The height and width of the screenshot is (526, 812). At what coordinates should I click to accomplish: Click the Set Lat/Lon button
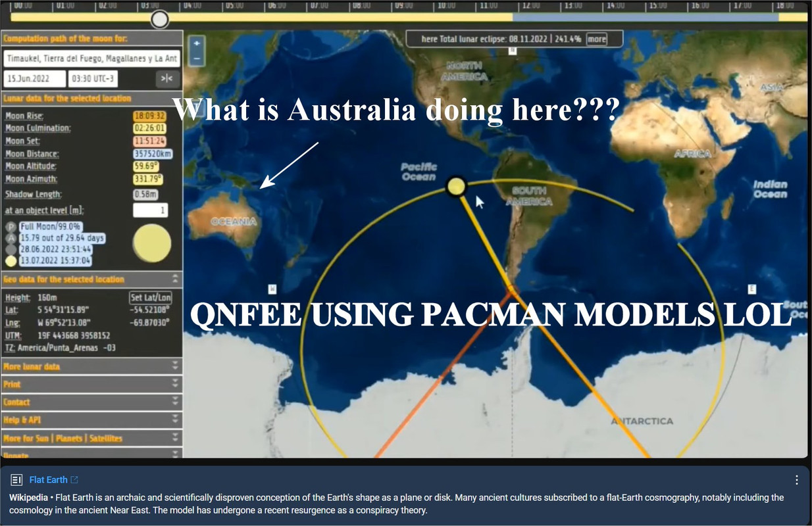[151, 297]
